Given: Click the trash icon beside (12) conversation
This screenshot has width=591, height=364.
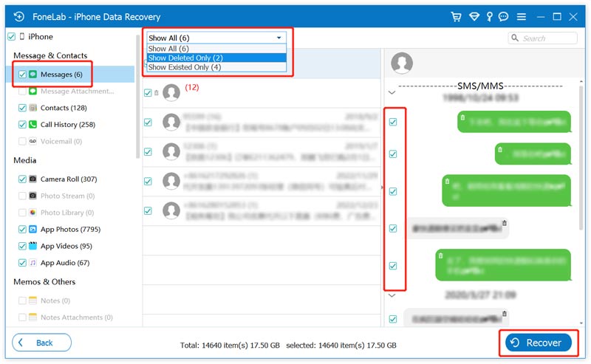Looking at the screenshot, I should point(157,93).
